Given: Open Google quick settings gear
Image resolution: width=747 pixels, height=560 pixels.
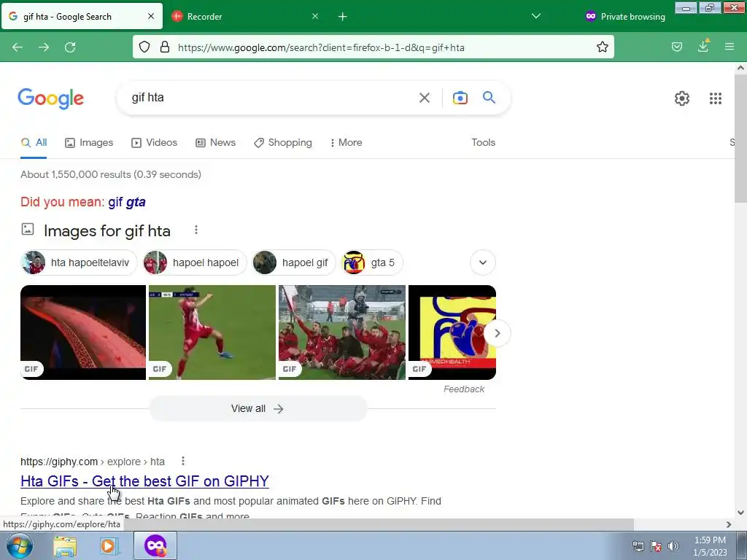Looking at the screenshot, I should click(x=682, y=98).
